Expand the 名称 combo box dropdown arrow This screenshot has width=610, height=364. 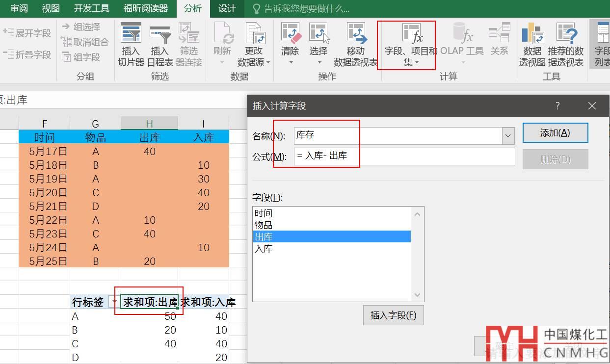point(508,135)
